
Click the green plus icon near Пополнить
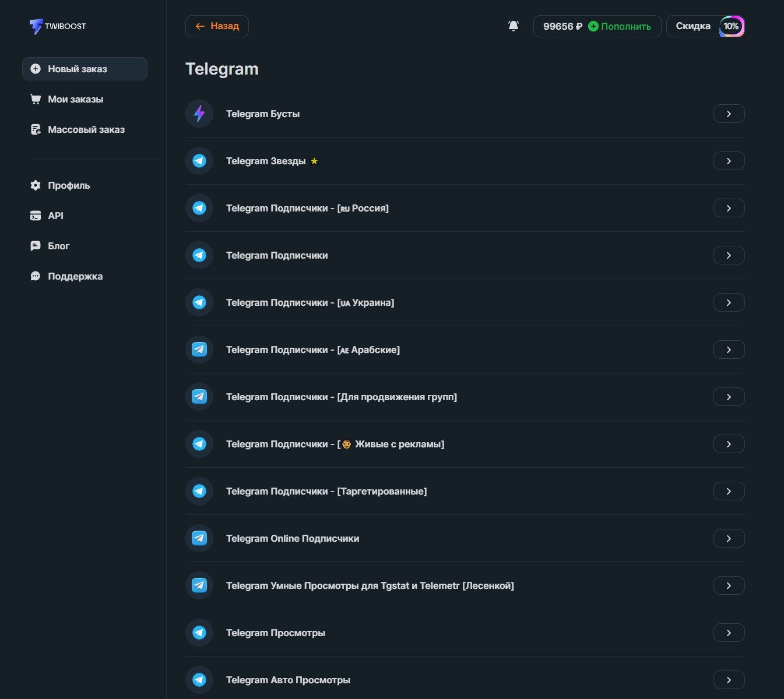[593, 26]
